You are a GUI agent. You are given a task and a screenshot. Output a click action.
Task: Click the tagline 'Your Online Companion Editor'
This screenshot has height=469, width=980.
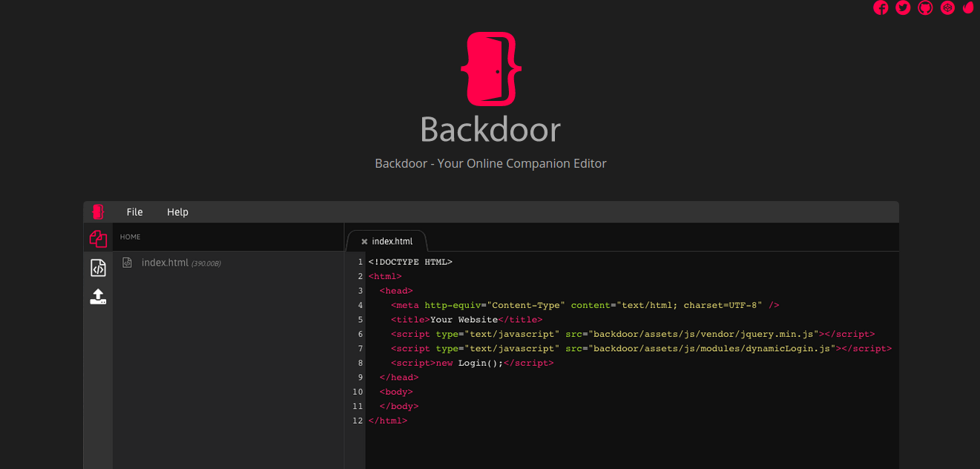point(522,163)
